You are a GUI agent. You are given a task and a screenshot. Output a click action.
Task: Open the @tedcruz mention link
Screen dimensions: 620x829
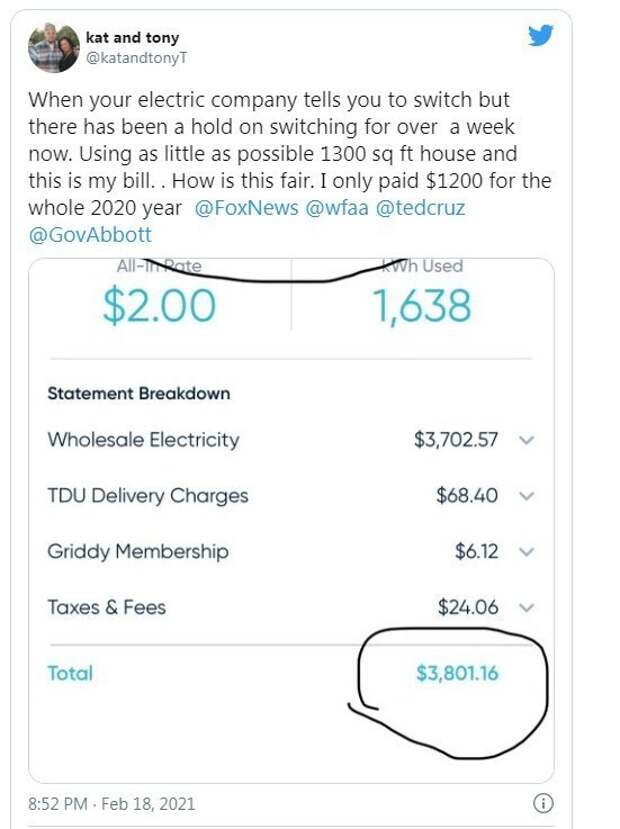420,208
